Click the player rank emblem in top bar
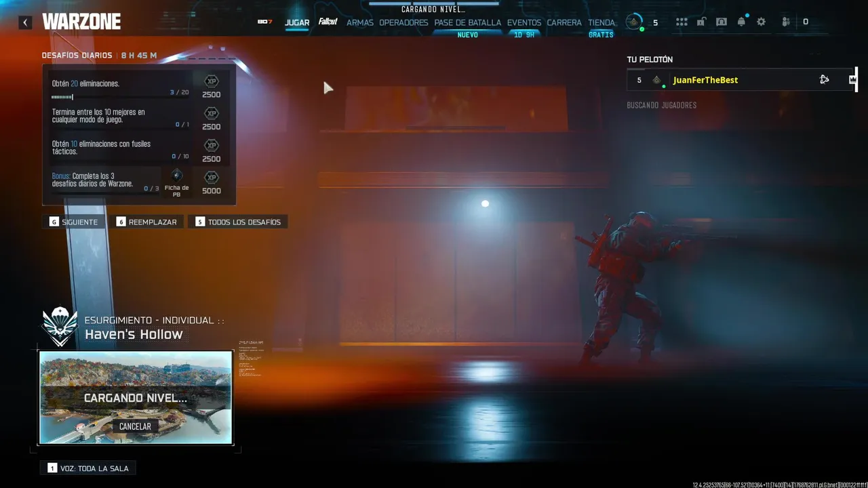Viewport: 868px width, 488px height. tap(634, 22)
